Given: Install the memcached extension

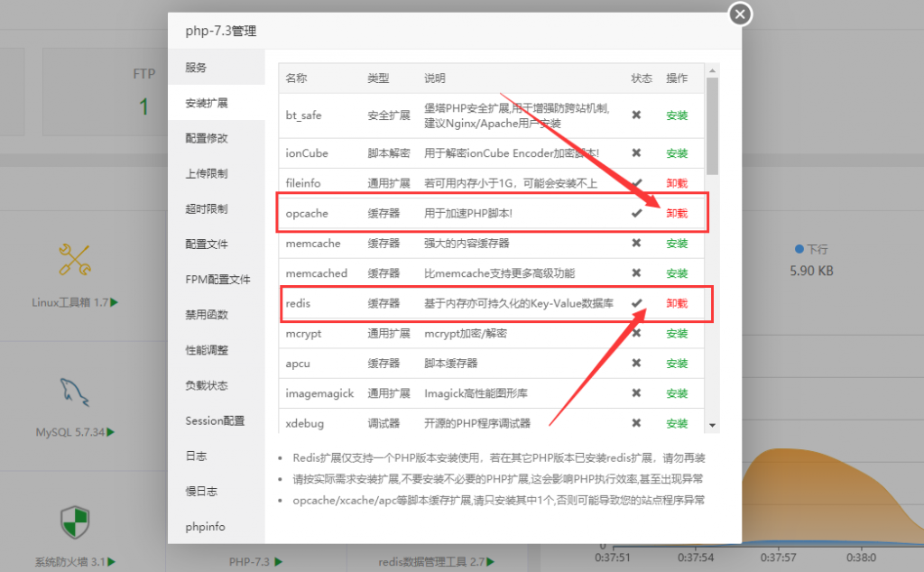Looking at the screenshot, I should (x=677, y=273).
